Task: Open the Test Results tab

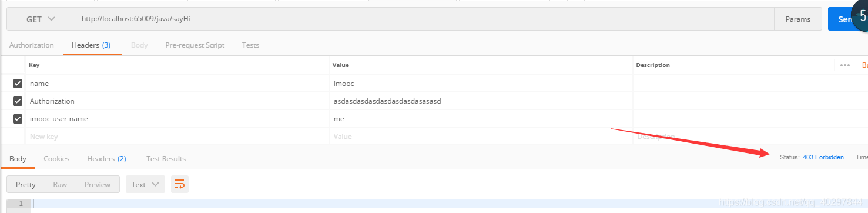Action: (166, 159)
